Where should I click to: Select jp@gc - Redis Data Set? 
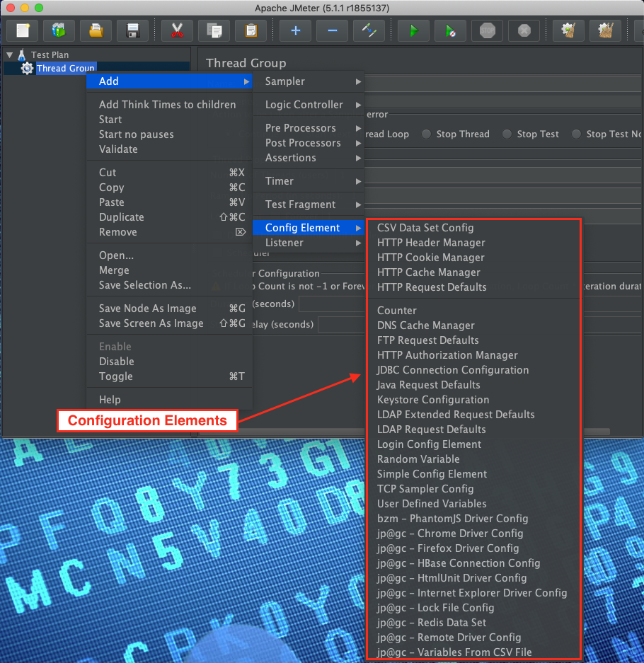[x=473, y=623]
